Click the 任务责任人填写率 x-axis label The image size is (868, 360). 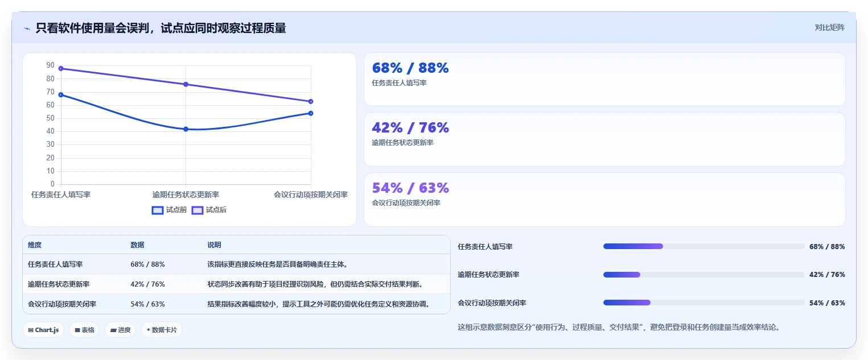[x=61, y=195]
